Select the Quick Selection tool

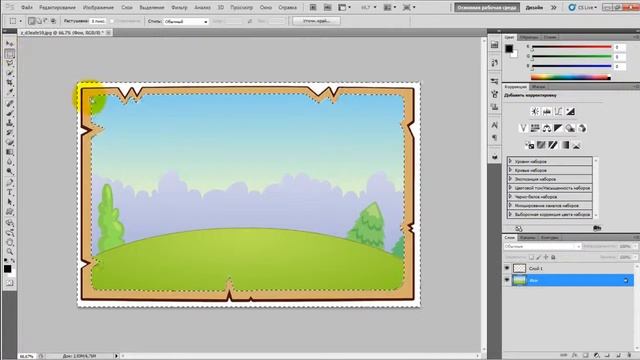tap(10, 73)
